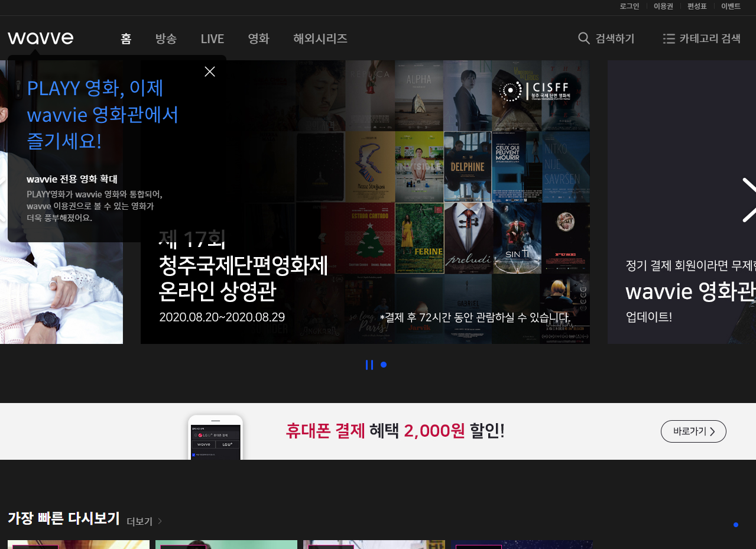The width and height of the screenshot is (756, 549).
Task: Go to the 홈 tab
Action: 126,39
